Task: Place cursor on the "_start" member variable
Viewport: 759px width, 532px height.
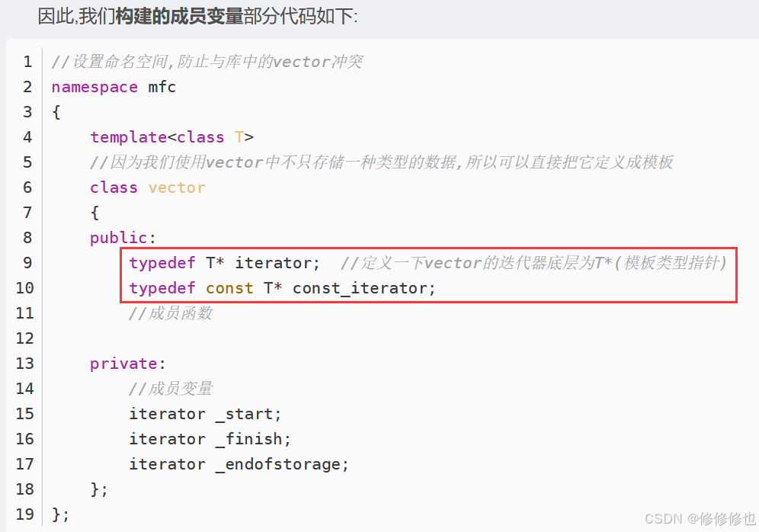Action: click(248, 414)
